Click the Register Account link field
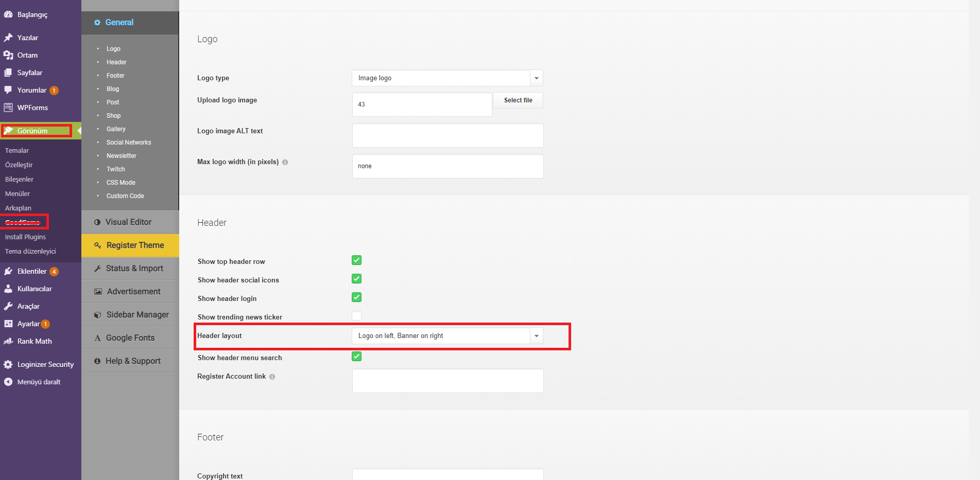The height and width of the screenshot is (480, 980). coord(448,381)
